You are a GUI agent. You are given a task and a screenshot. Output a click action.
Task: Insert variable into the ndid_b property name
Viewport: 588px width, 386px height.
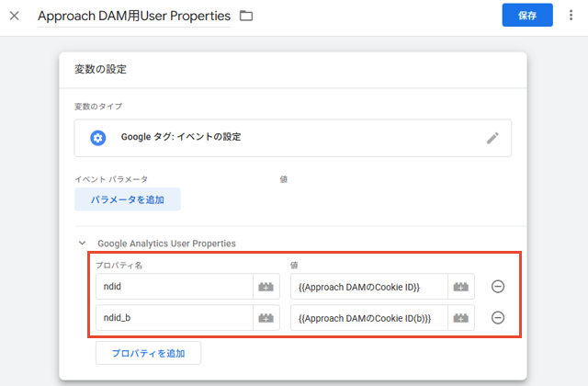266,318
